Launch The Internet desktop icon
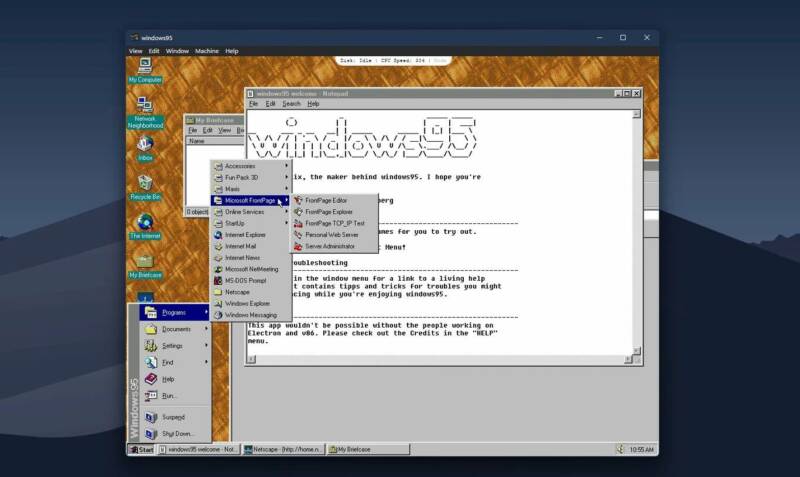Viewport: 800px width, 477px height. (x=145, y=223)
